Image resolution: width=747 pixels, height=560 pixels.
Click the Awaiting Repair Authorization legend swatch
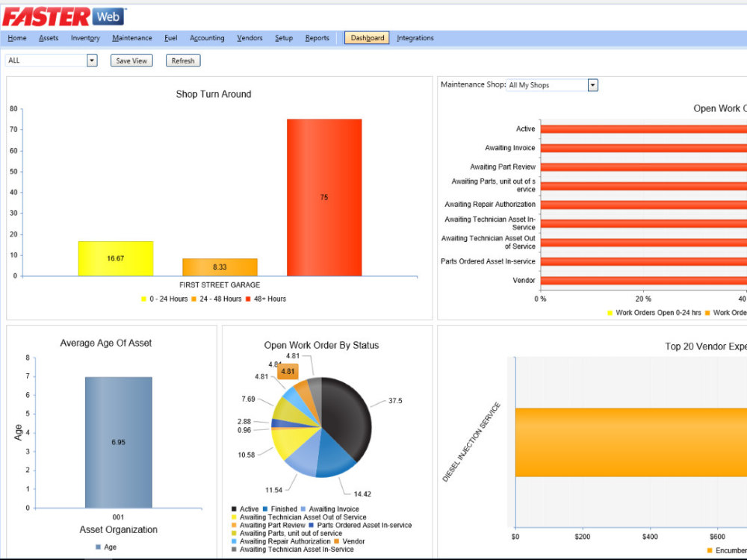234,541
